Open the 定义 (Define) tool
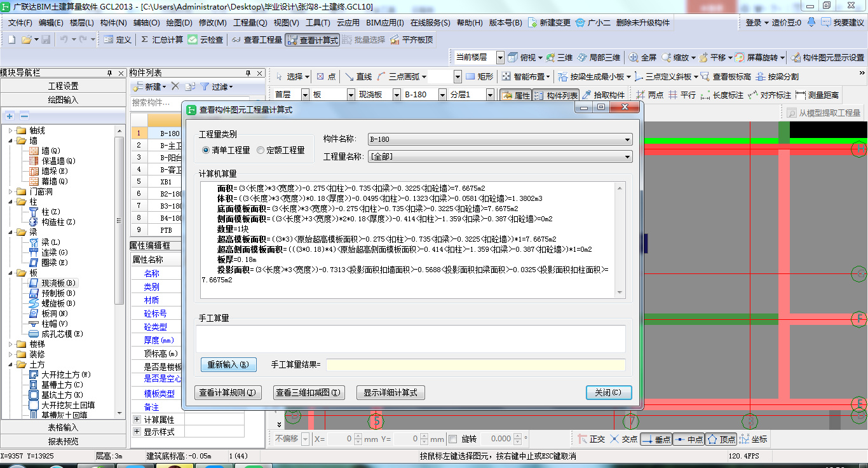The height and width of the screenshot is (468, 868). pos(118,39)
